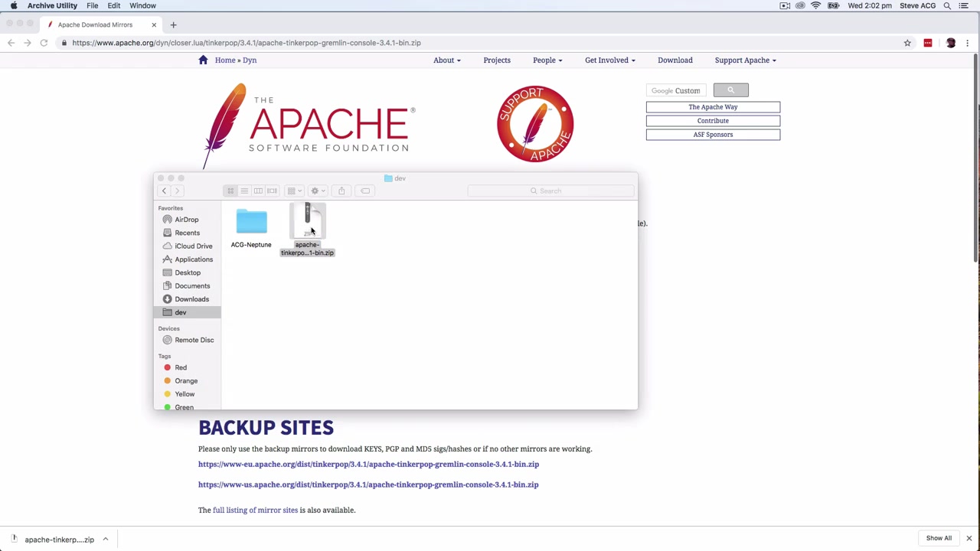Click the Support Apache round badge
The height and width of the screenshot is (551, 980).
tap(535, 124)
